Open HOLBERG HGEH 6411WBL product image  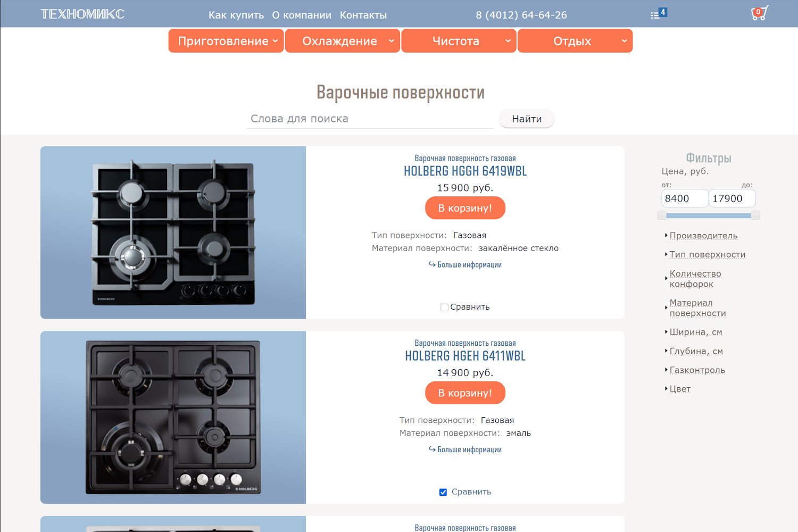click(173, 418)
